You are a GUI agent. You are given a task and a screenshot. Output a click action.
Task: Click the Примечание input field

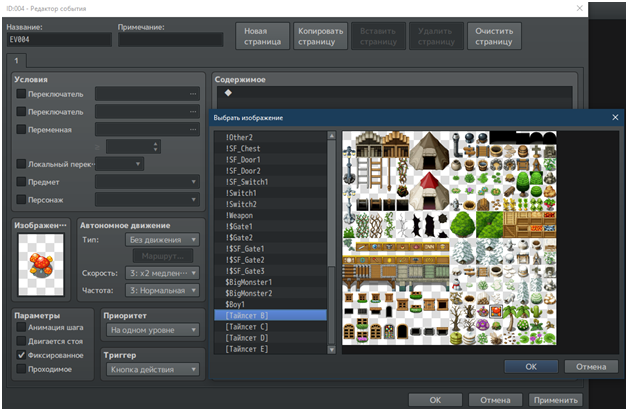(x=171, y=39)
